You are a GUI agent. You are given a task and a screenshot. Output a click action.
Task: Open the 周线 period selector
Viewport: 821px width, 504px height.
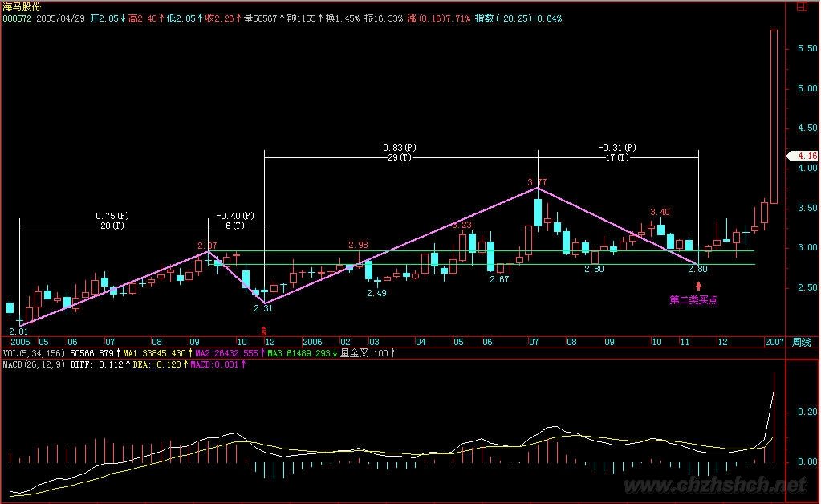coord(800,341)
